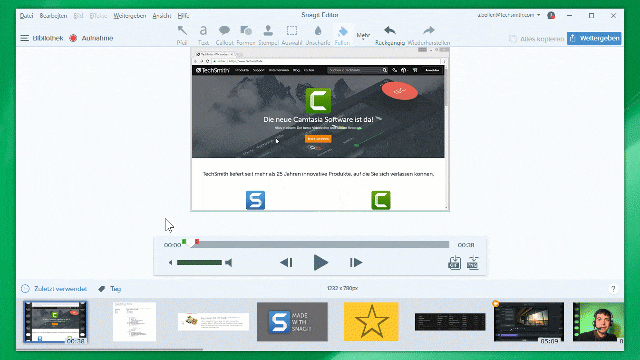
Task: Open the Bearbeiten menu
Action: point(53,16)
